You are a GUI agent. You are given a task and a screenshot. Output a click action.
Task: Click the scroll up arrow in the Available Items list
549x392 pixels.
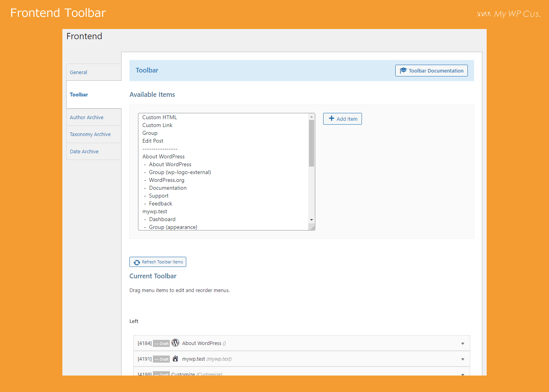click(312, 117)
